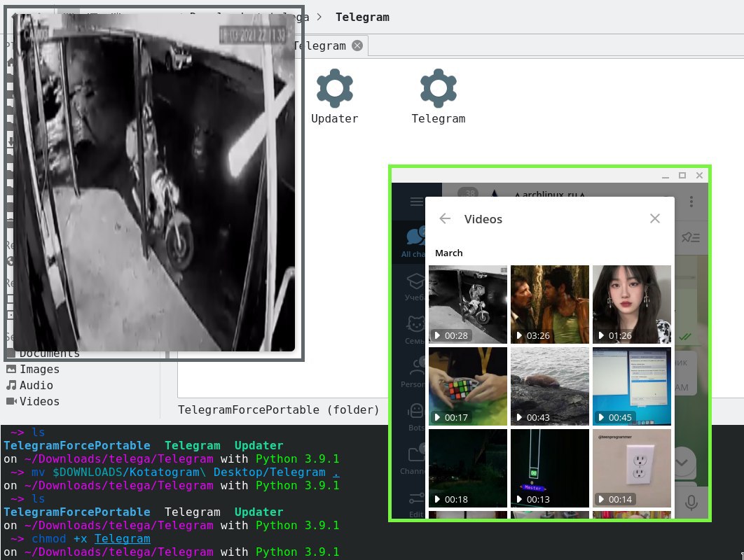This screenshot has width=744, height=560.
Task: Play the 00:45 computer screen video
Action: (x=632, y=386)
